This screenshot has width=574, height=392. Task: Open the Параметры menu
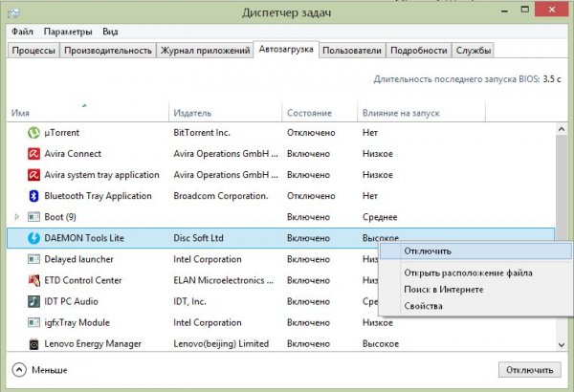tap(68, 32)
